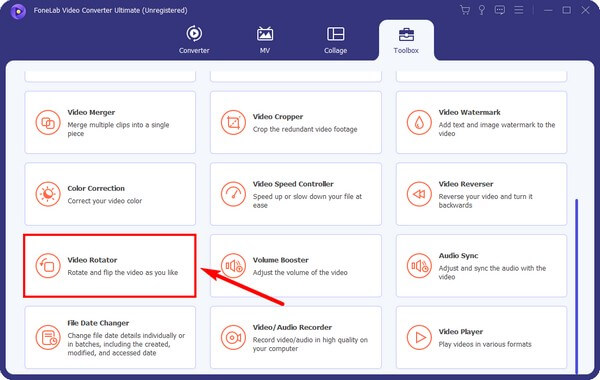The height and width of the screenshot is (380, 600).
Task: Click "Change file date details individually" description
Action: pos(126,344)
